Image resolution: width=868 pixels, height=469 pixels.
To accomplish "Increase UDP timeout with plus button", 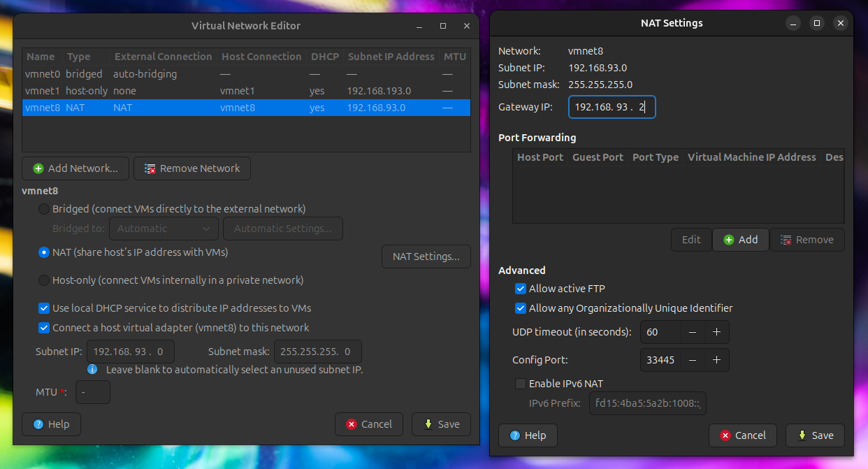I will click(x=716, y=332).
